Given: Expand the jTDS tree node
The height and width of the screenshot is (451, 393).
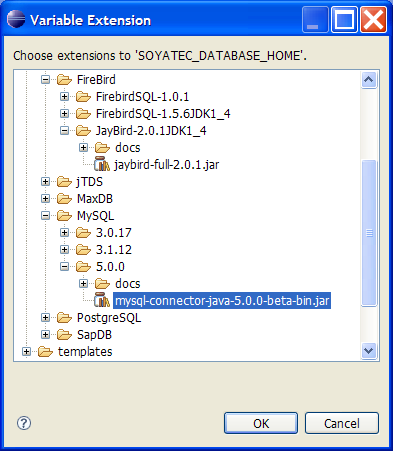Looking at the screenshot, I should pyautogui.click(x=45, y=182).
